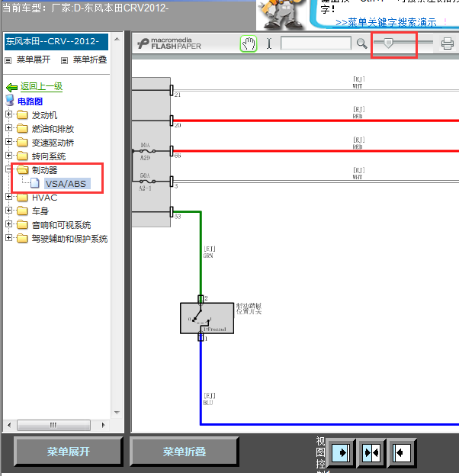Screen dimensions: 459x476
Task: Click the top 菜单展开 text link
Action: point(34,59)
